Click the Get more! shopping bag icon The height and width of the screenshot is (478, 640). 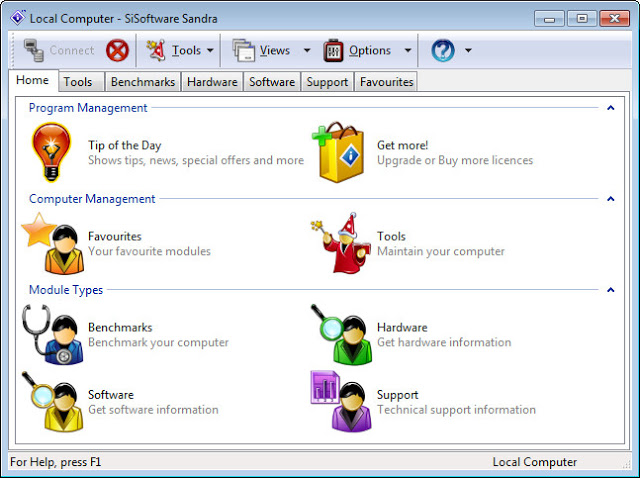[338, 152]
